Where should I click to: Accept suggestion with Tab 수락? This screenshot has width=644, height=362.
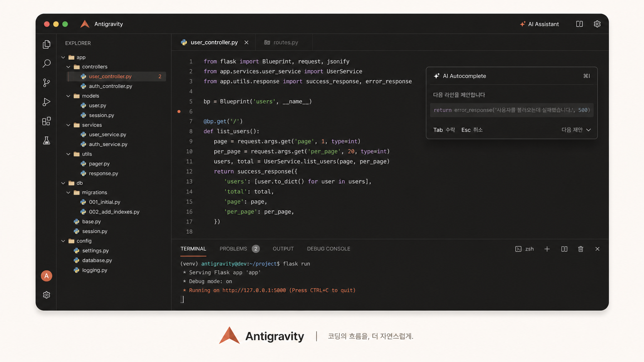[x=444, y=130]
